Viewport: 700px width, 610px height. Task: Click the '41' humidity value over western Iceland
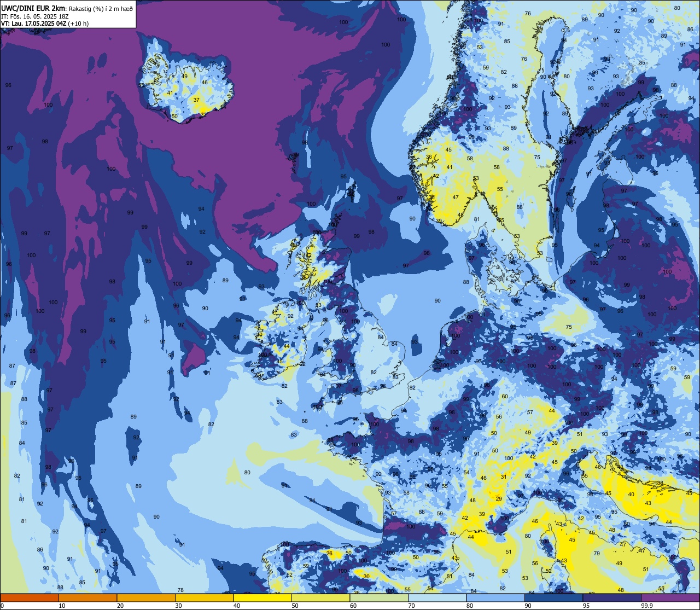(x=170, y=93)
